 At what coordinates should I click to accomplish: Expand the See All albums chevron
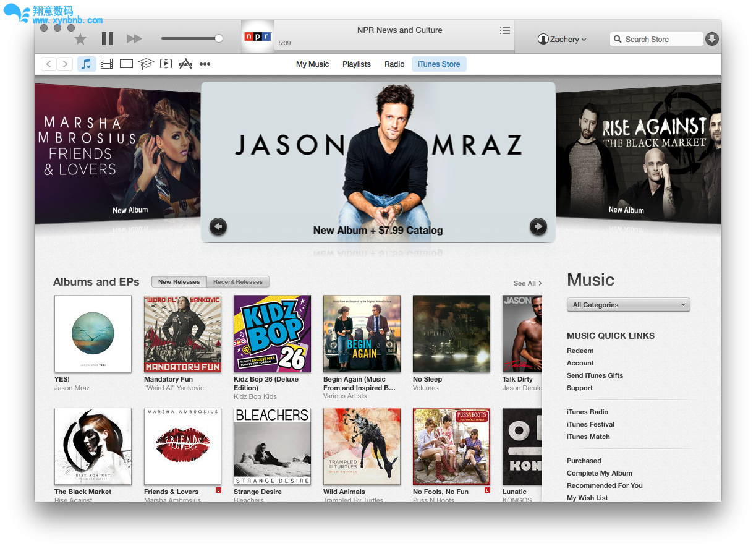coord(527,283)
